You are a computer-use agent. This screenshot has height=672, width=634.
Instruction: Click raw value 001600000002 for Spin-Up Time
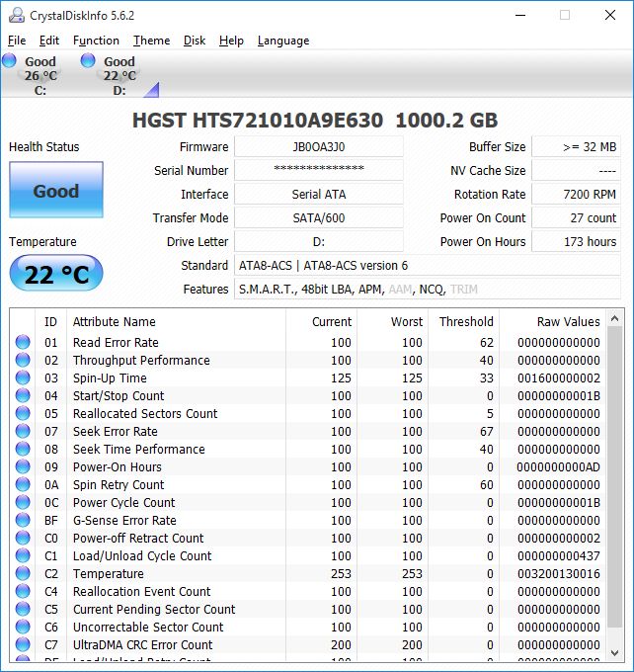(x=559, y=378)
